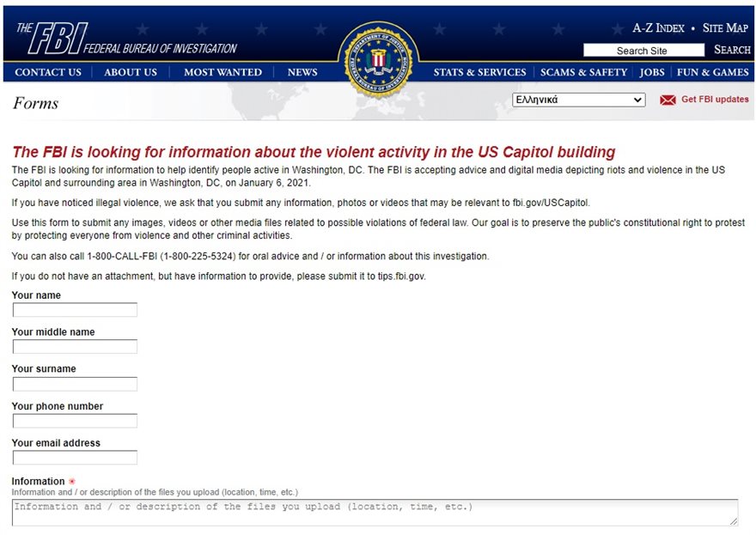Open the Ελληνικά language dropdown
Screen dimensions: 756x535
578,100
